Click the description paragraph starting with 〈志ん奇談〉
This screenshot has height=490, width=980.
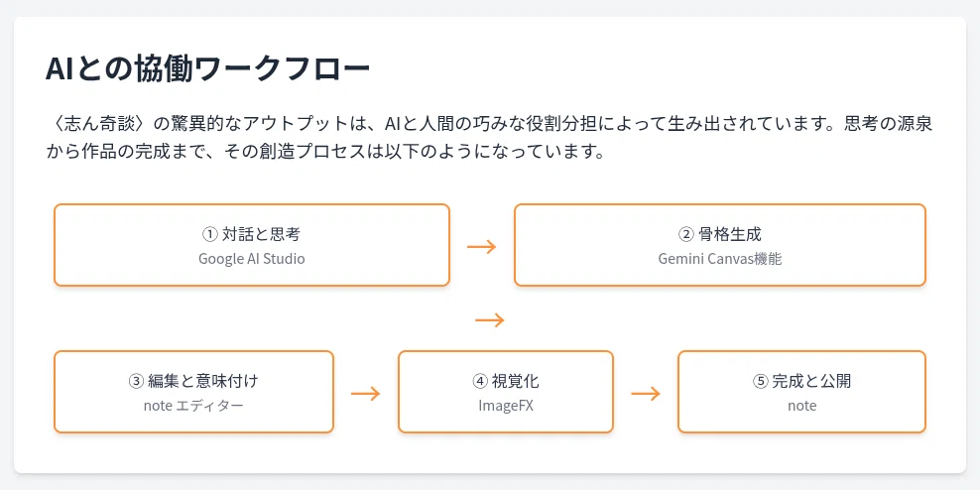point(489,137)
